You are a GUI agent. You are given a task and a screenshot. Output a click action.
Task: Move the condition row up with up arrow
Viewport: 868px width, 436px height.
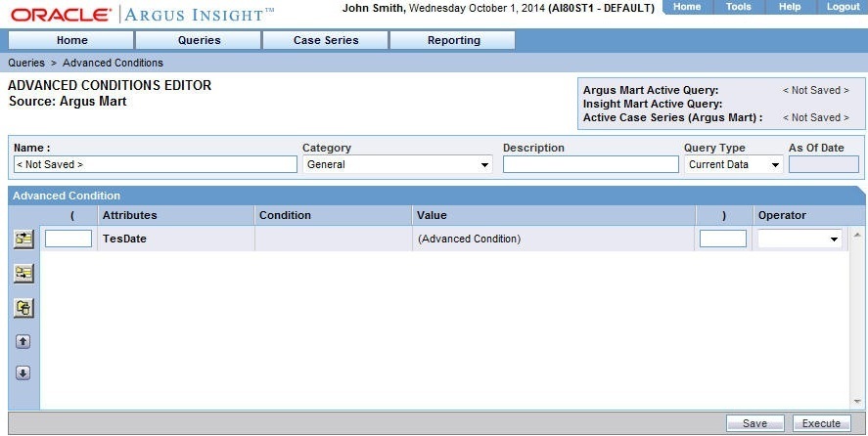tap(23, 341)
